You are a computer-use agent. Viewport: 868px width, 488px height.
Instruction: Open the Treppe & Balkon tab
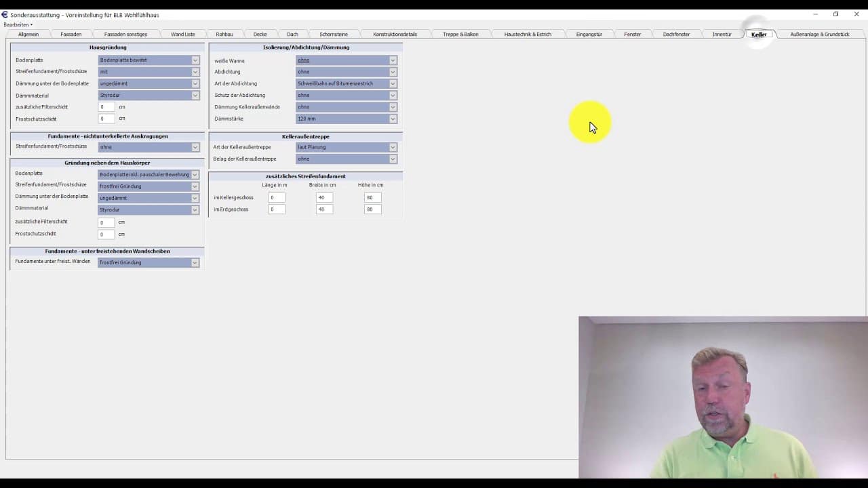tap(460, 34)
